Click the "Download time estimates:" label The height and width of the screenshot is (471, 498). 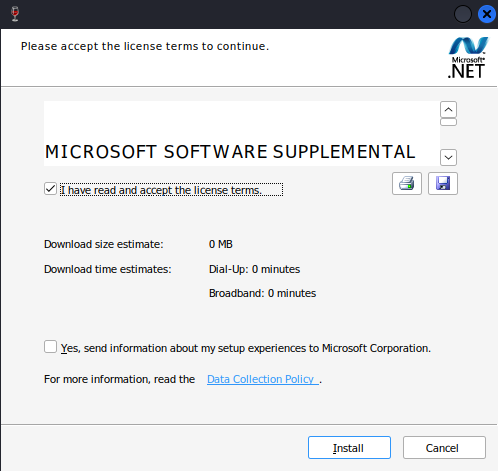pyautogui.click(x=107, y=269)
